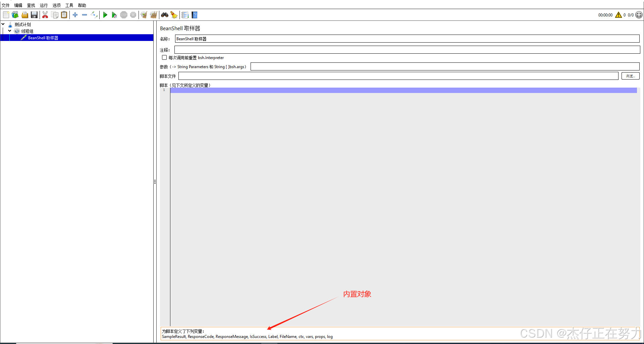Screen dimensions: 644x344
Task: Open the 工具 menu
Action: coord(69,5)
